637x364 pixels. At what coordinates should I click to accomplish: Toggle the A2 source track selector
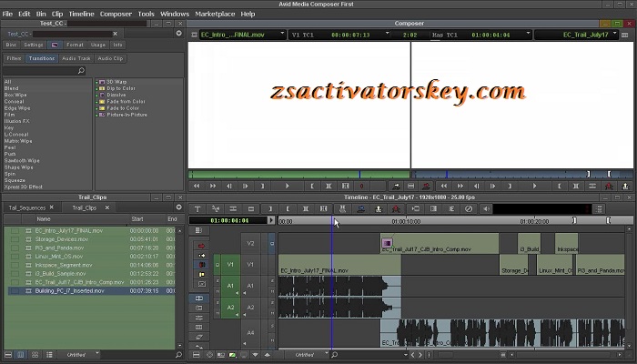[231, 308]
